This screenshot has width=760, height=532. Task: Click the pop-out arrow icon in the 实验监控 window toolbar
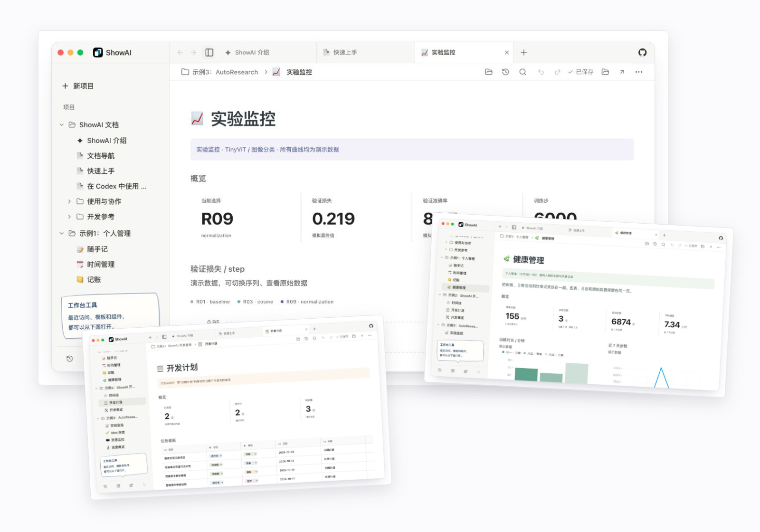[622, 72]
